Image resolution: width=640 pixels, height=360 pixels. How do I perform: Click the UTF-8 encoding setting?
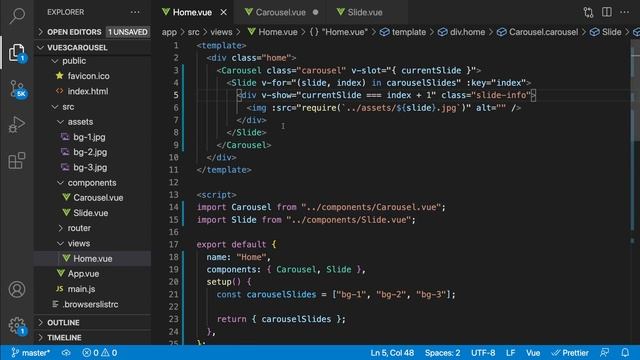click(x=483, y=353)
